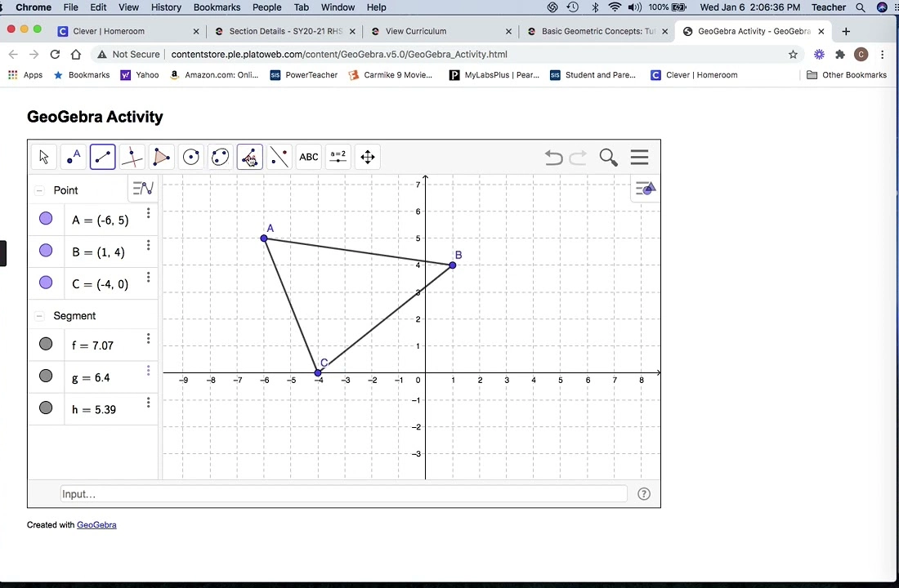Open options menu for point A

(x=148, y=213)
